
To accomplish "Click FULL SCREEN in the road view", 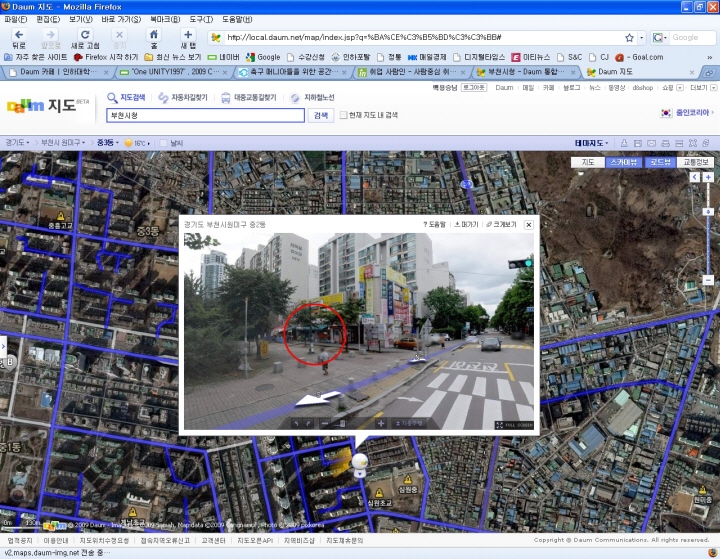I will pyautogui.click(x=513, y=425).
